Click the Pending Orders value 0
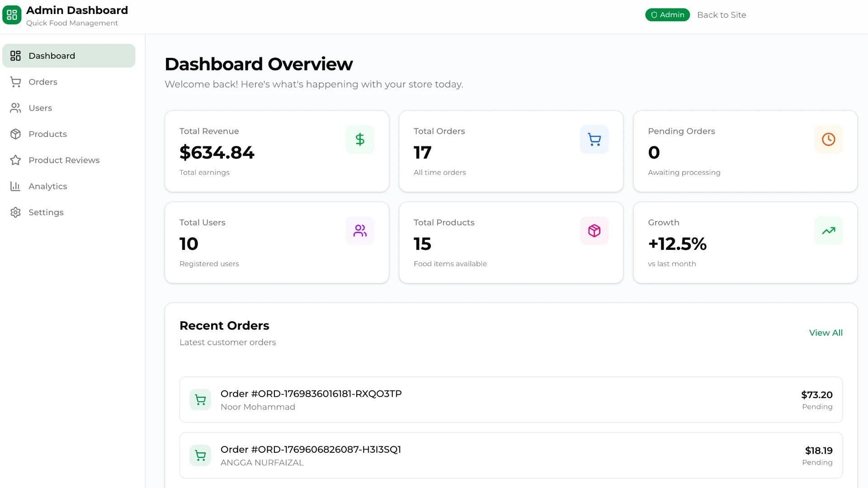This screenshot has width=868, height=488. (x=654, y=152)
